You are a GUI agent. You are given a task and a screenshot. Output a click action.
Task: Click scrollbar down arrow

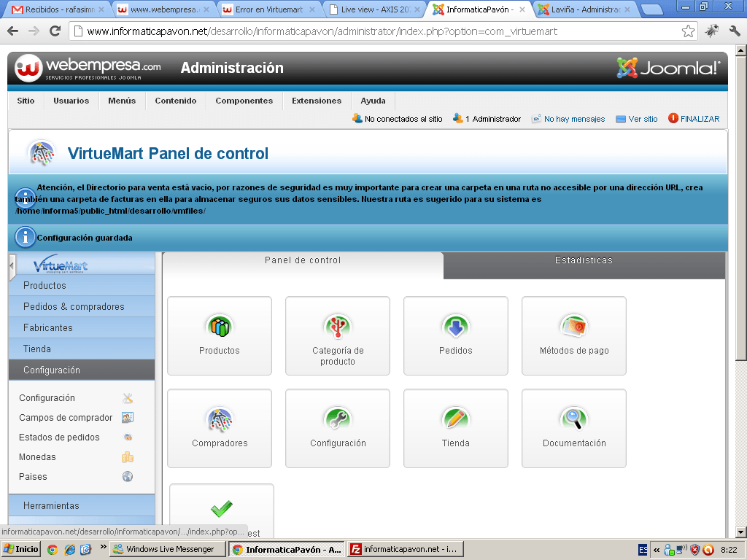[741, 532]
